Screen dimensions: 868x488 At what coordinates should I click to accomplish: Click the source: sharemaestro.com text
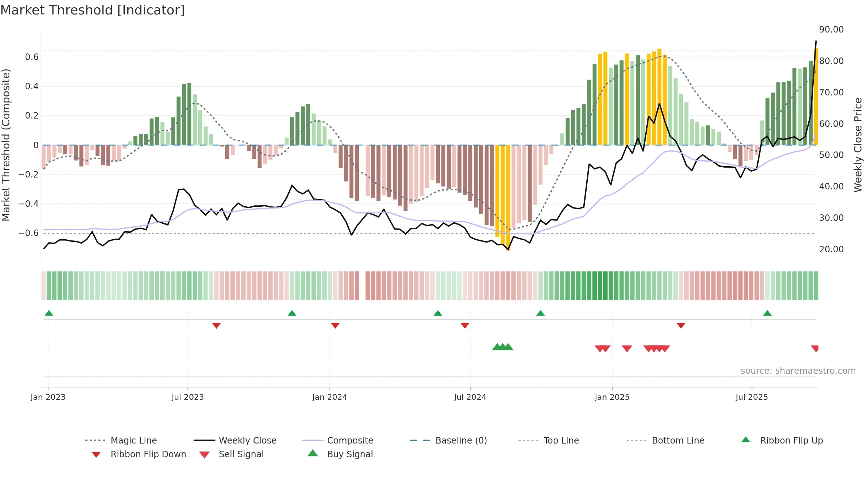[798, 371]
